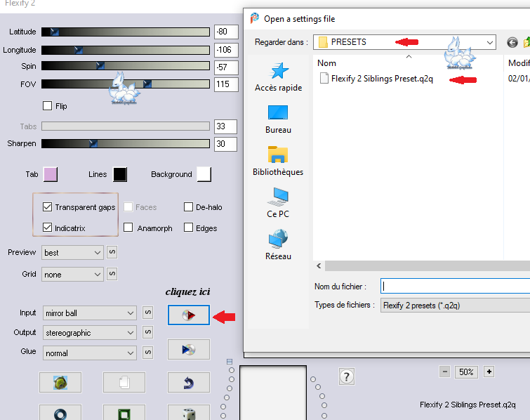The image size is (530, 420).
Task: Click the copy pages button
Action: point(124,383)
